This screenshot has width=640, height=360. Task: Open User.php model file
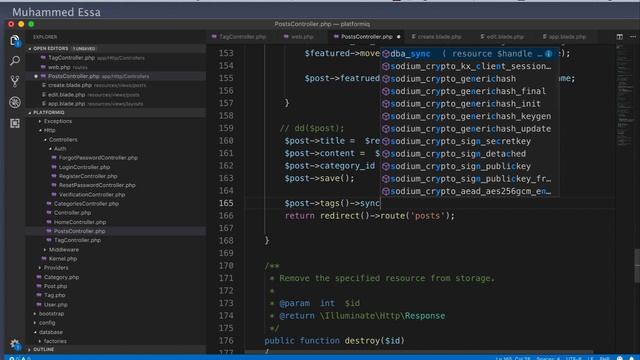point(56,304)
